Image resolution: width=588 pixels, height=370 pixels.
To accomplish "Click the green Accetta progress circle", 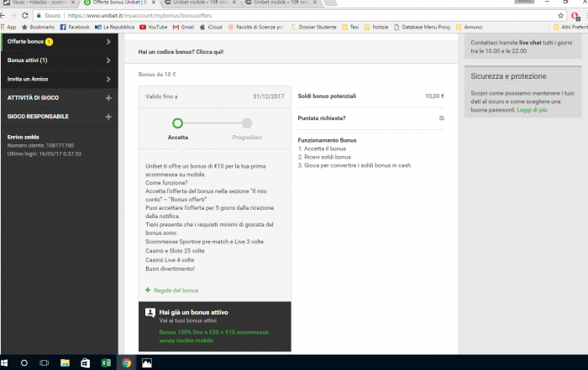I will 177,123.
